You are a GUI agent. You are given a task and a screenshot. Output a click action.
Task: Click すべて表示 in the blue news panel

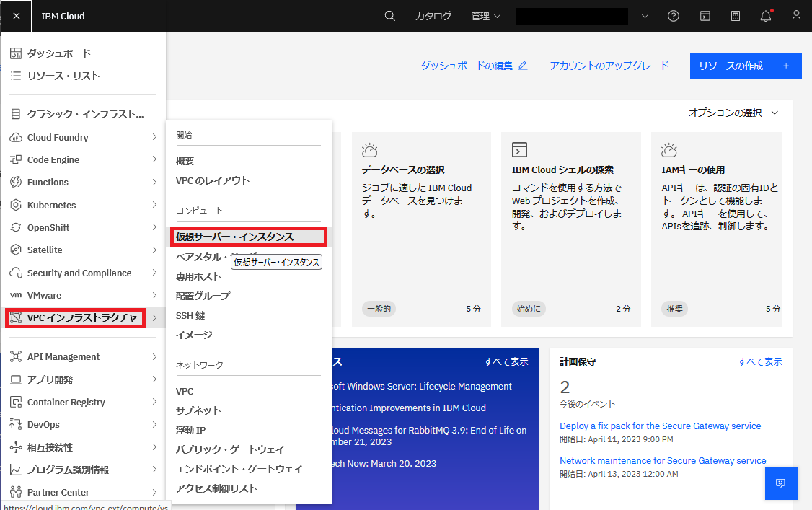pos(506,361)
